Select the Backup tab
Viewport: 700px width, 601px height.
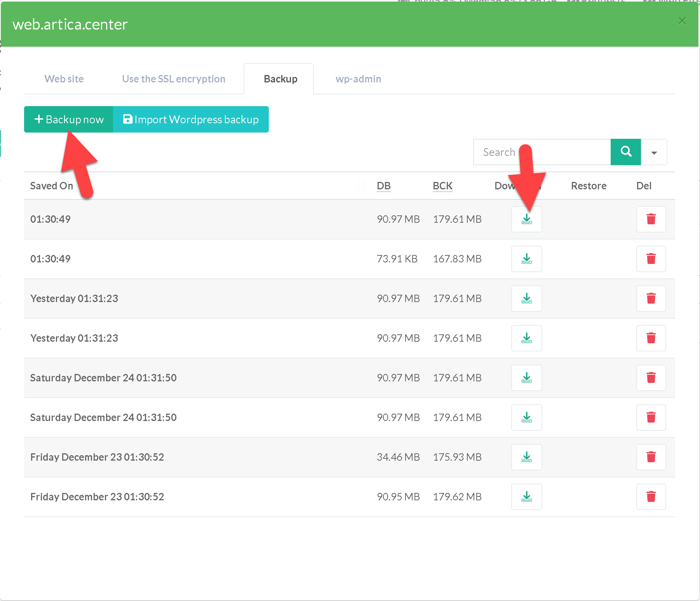click(x=280, y=79)
